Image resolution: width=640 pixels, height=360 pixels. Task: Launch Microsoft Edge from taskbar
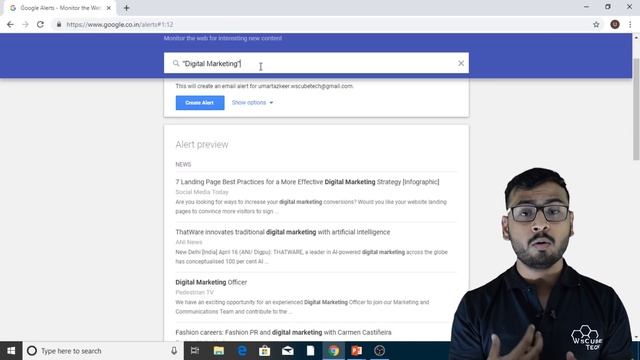coord(242,351)
